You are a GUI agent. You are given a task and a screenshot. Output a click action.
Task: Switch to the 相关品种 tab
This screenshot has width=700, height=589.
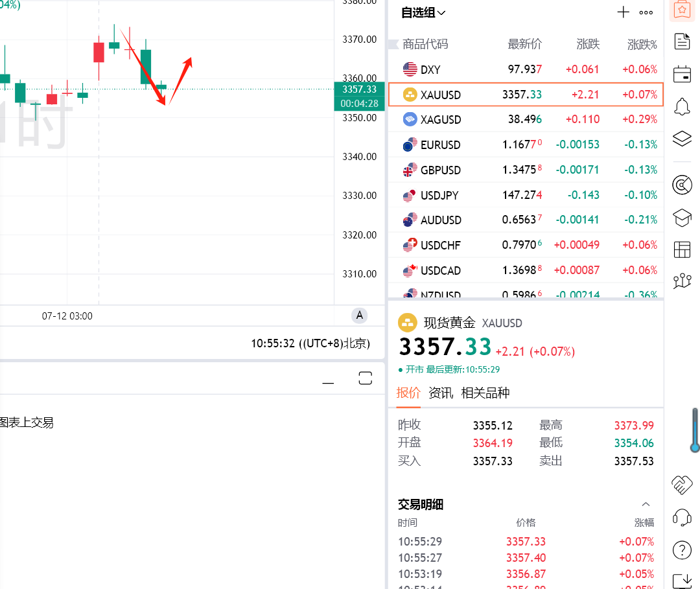click(x=485, y=393)
